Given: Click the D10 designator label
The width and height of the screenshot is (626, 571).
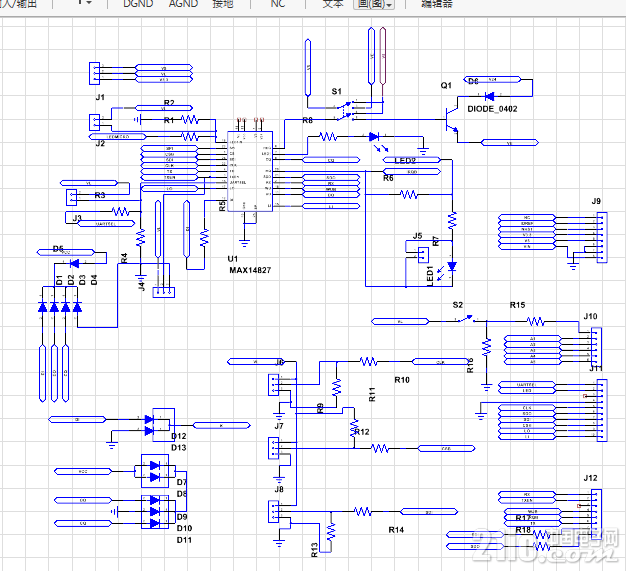Looking at the screenshot, I should (x=184, y=528).
